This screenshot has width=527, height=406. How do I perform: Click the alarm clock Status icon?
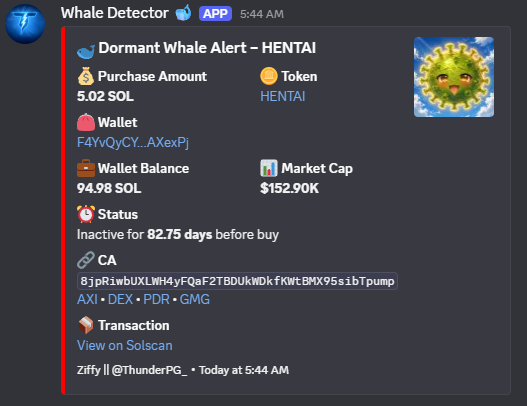[86, 214]
